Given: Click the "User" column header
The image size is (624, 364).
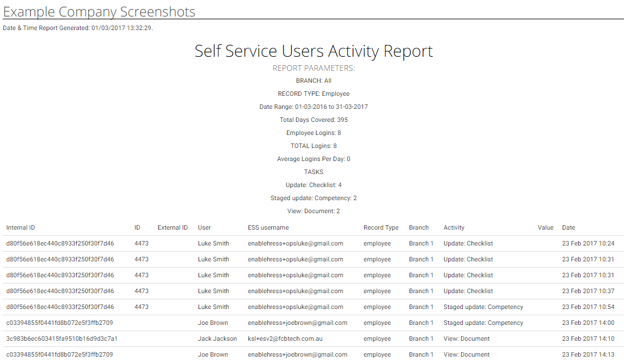Looking at the screenshot, I should click(x=205, y=227).
